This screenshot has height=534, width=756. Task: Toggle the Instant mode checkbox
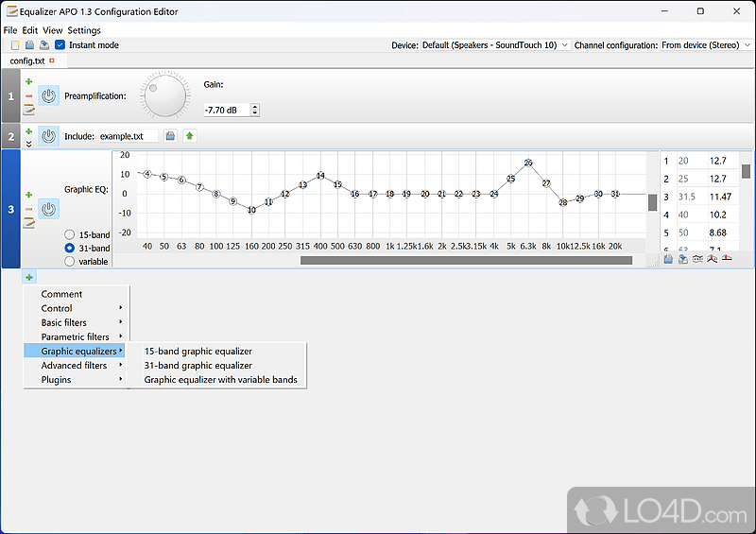point(60,44)
